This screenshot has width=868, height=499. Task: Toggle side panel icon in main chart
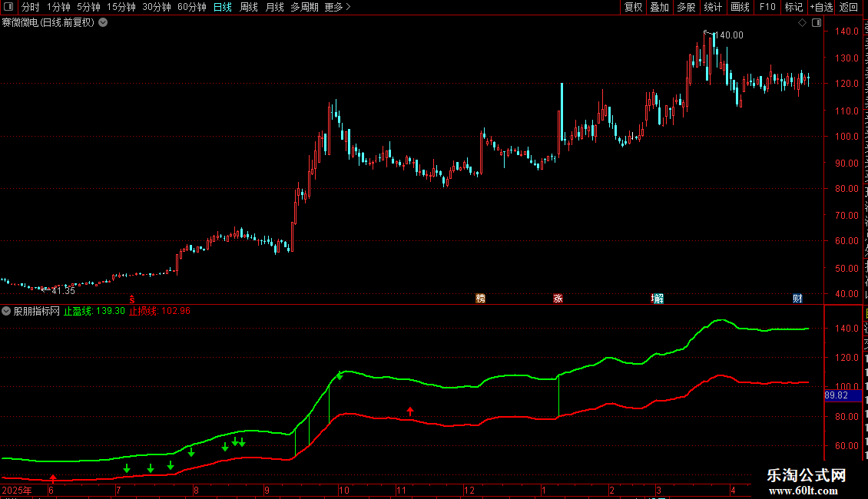pyautogui.click(x=817, y=23)
